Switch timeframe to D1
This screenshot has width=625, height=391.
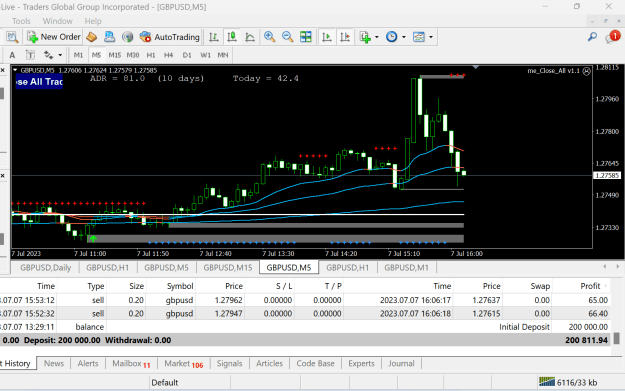pos(187,55)
